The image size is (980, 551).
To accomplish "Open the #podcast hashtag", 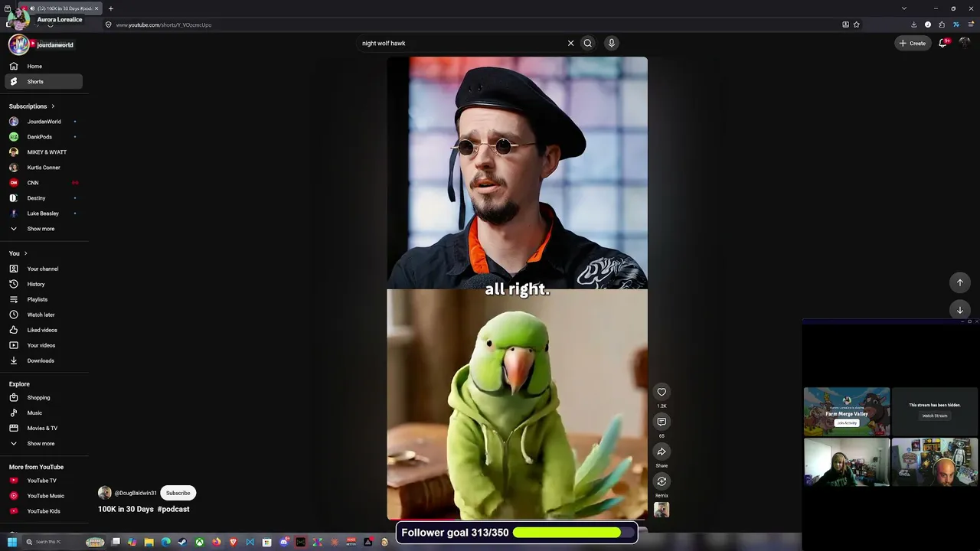I will [174, 509].
